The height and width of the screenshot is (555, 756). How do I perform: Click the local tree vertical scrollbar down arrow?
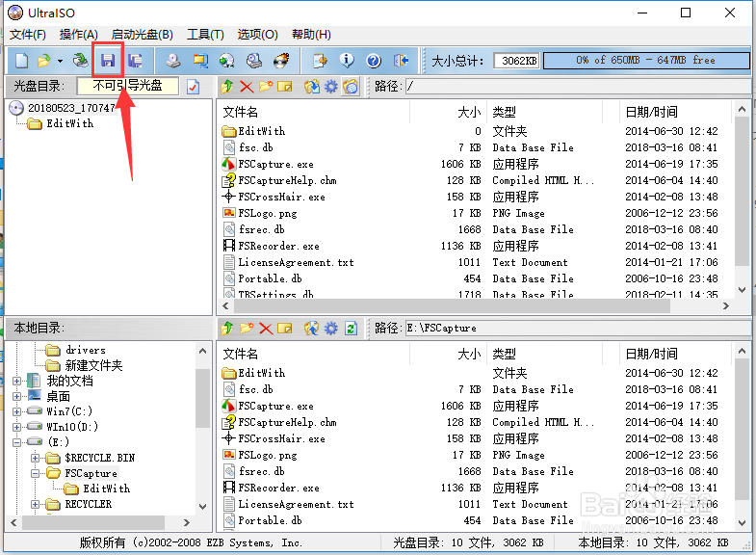(202, 506)
